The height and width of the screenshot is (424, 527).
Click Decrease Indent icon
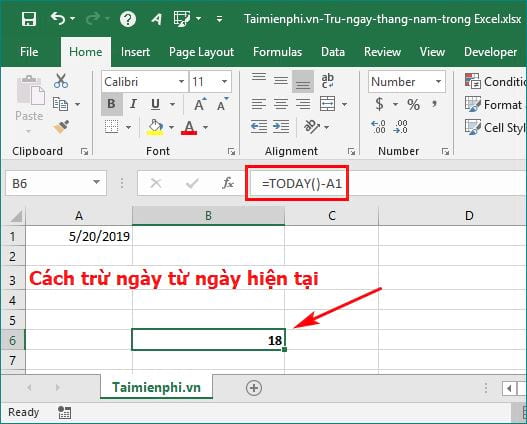pyautogui.click(x=258, y=127)
